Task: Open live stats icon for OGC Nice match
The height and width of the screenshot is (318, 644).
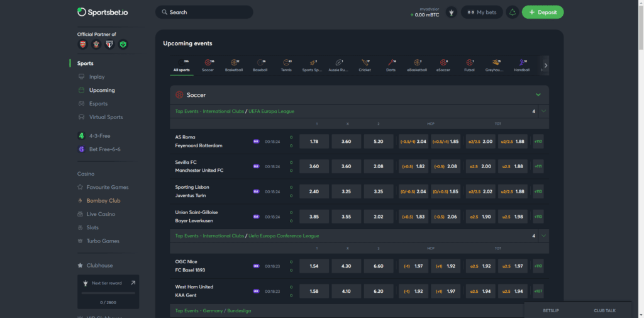Action: (257, 266)
